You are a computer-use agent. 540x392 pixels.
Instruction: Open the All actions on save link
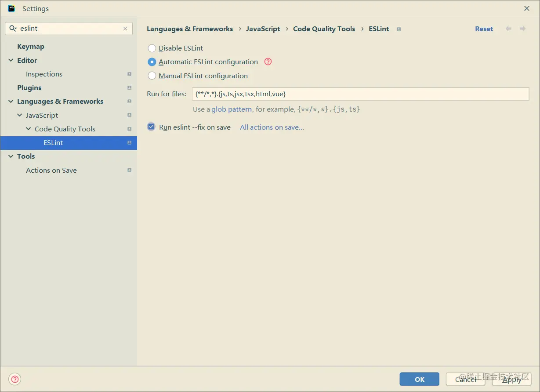coord(272,127)
